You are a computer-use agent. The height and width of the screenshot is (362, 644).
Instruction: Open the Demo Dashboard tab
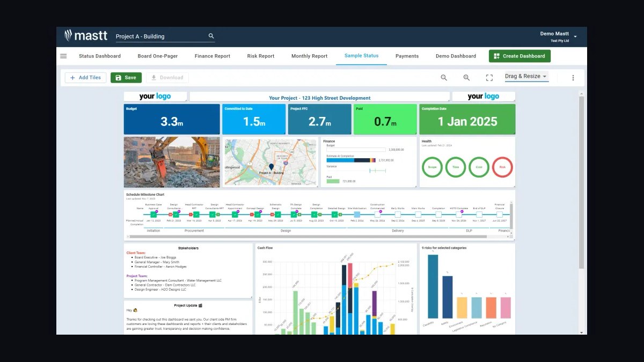[x=456, y=56]
